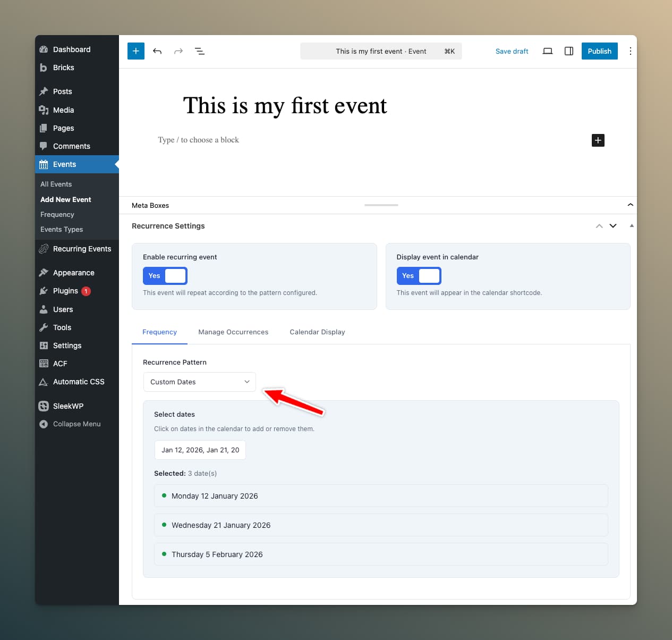Open Recurring Events in the sidebar
The width and height of the screenshot is (672, 640).
point(82,248)
